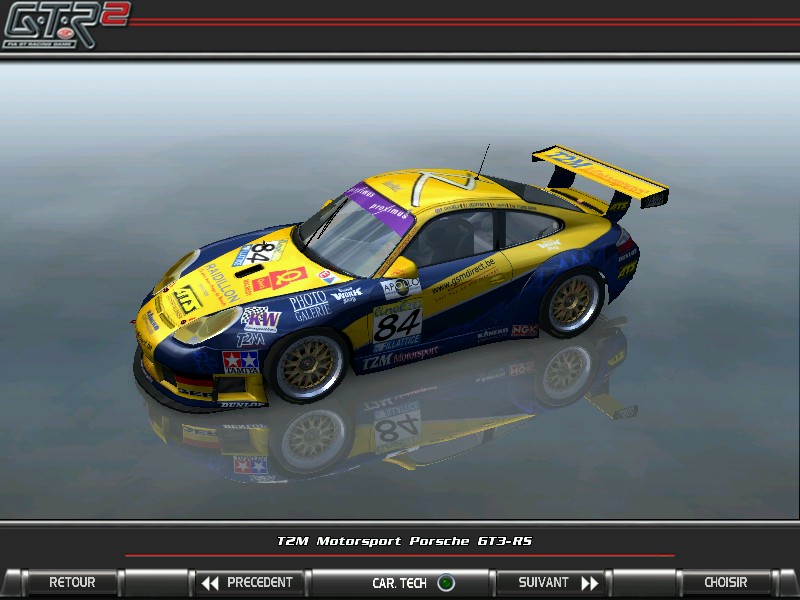The width and height of the screenshot is (800, 600).
Task: Confirm car with CHOISIR button
Action: 726,582
